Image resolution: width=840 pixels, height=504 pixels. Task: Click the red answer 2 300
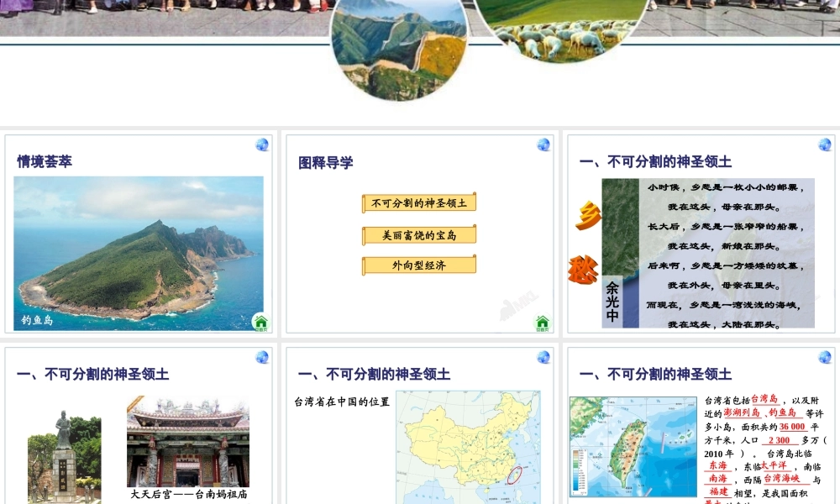point(779,440)
